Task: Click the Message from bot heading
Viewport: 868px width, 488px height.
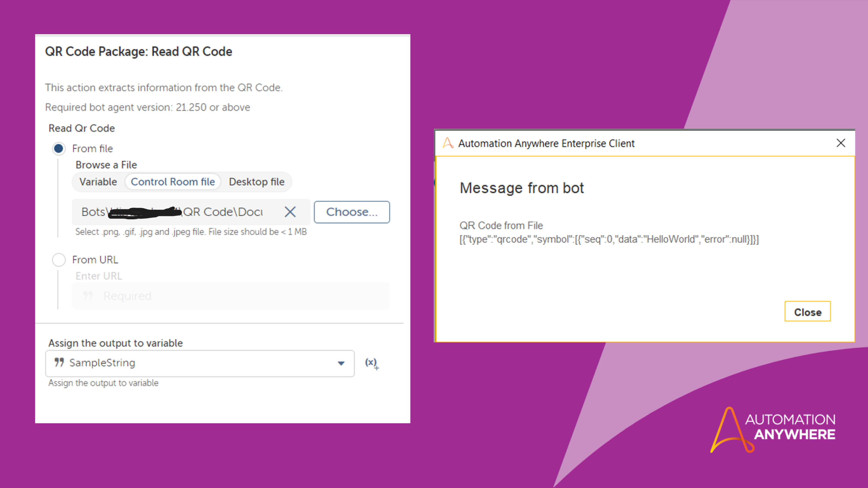Action: 522,188
